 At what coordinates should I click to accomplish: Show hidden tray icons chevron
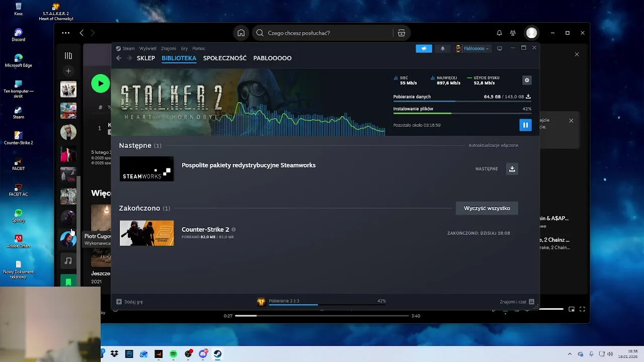(x=570, y=354)
